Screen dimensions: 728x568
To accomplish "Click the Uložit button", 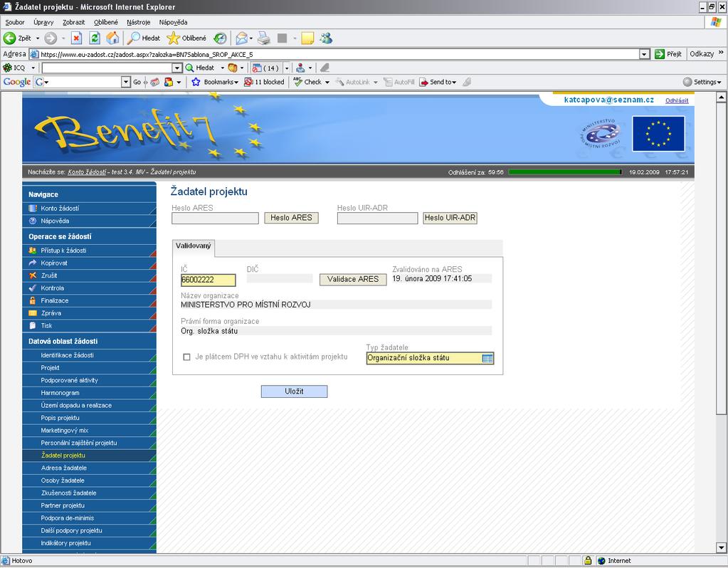I will point(294,391).
